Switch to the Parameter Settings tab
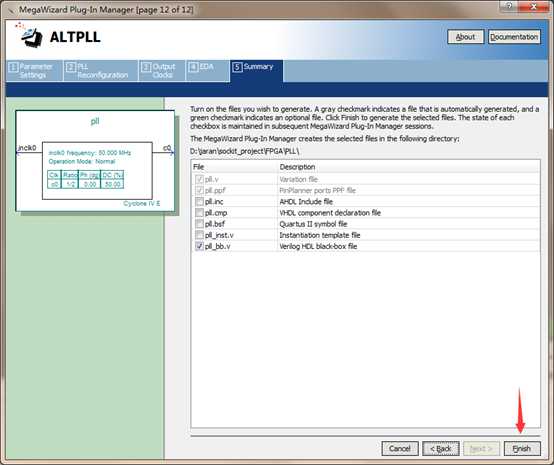554x465 pixels. [34, 71]
